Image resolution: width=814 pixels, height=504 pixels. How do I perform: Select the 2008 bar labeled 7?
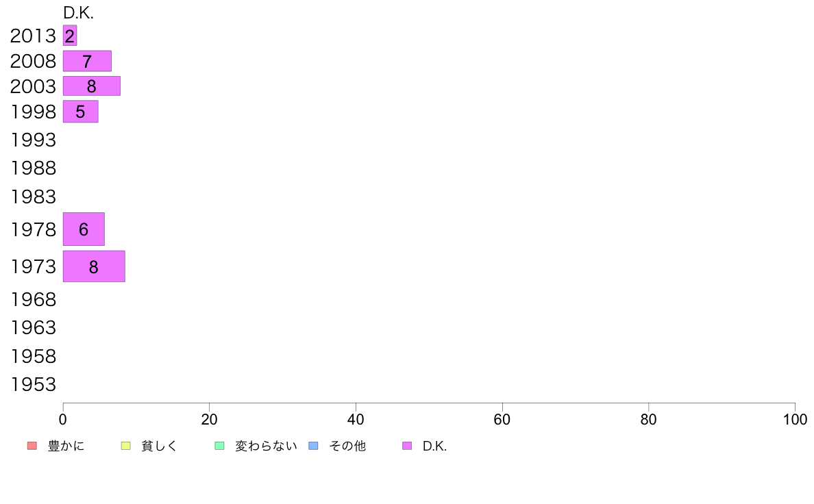[x=87, y=61]
